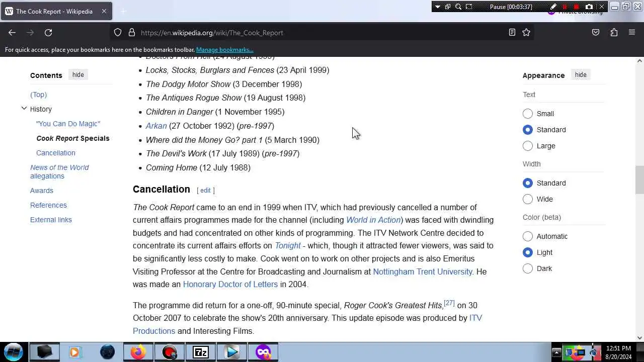Select Standard width option
This screenshot has height=362, width=644.
tap(528, 183)
